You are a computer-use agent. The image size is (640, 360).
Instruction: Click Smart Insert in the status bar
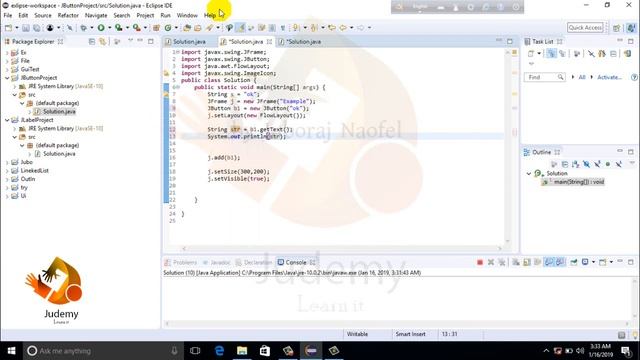click(410, 334)
